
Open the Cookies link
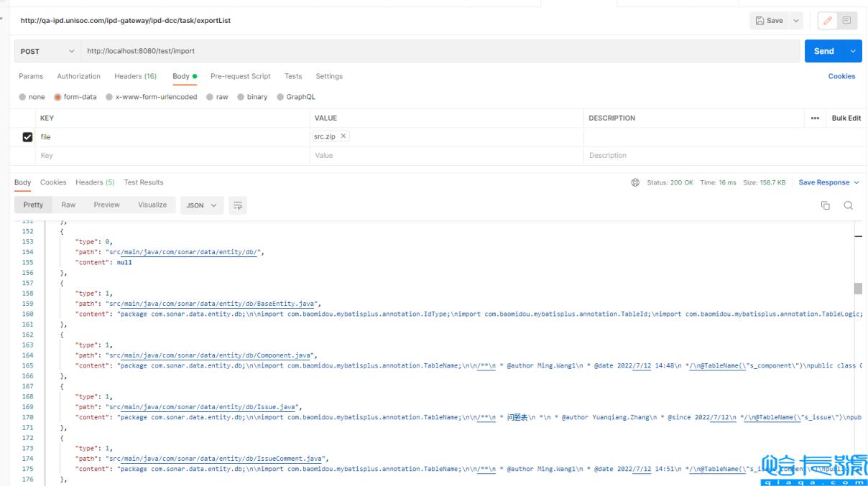pyautogui.click(x=841, y=76)
